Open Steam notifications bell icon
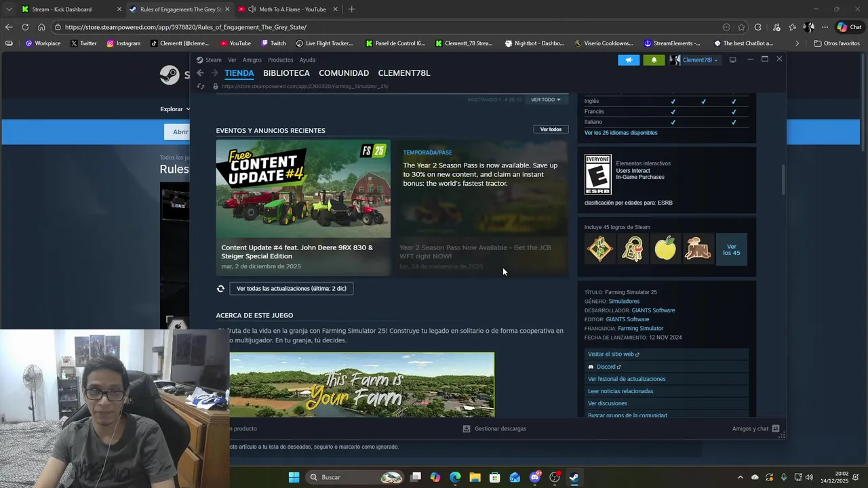 654,60
